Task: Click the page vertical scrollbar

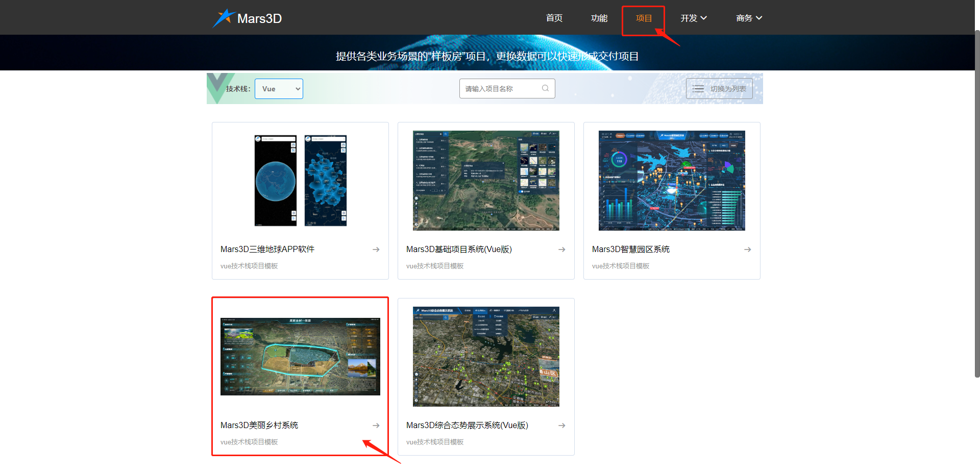Action: 977,204
